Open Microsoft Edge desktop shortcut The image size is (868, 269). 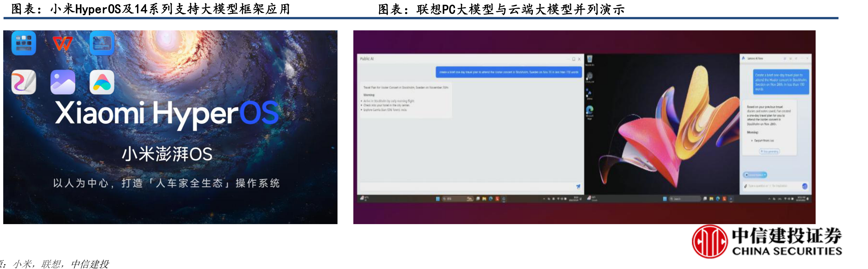(590, 112)
